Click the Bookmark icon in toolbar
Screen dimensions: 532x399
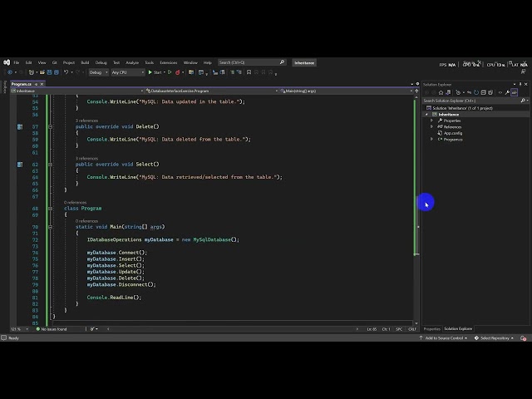click(249, 72)
